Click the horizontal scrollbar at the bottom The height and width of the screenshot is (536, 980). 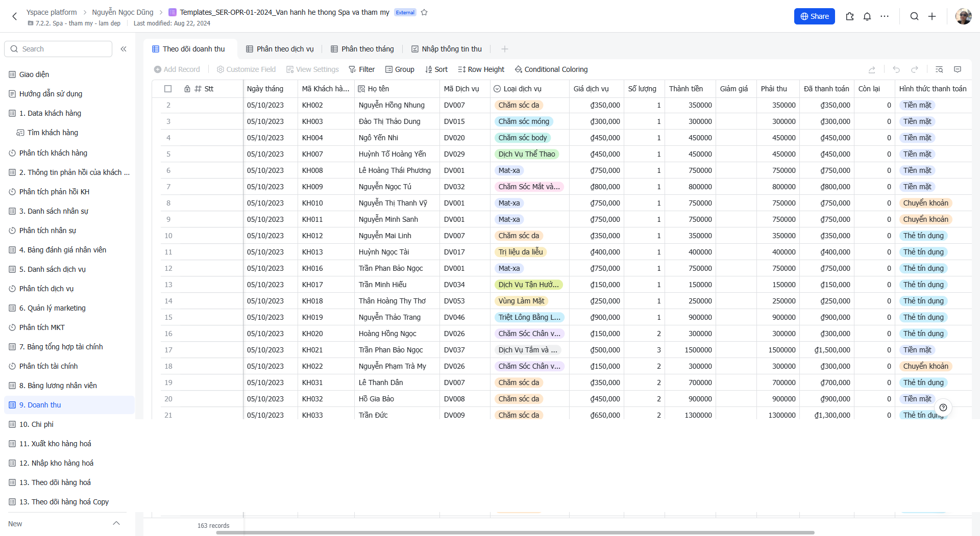click(515, 532)
